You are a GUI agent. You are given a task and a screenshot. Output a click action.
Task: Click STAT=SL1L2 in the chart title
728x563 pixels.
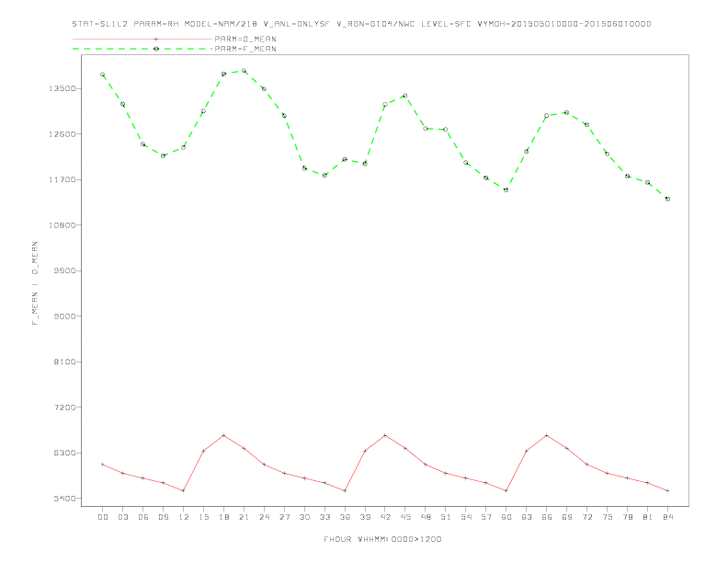(x=100, y=24)
